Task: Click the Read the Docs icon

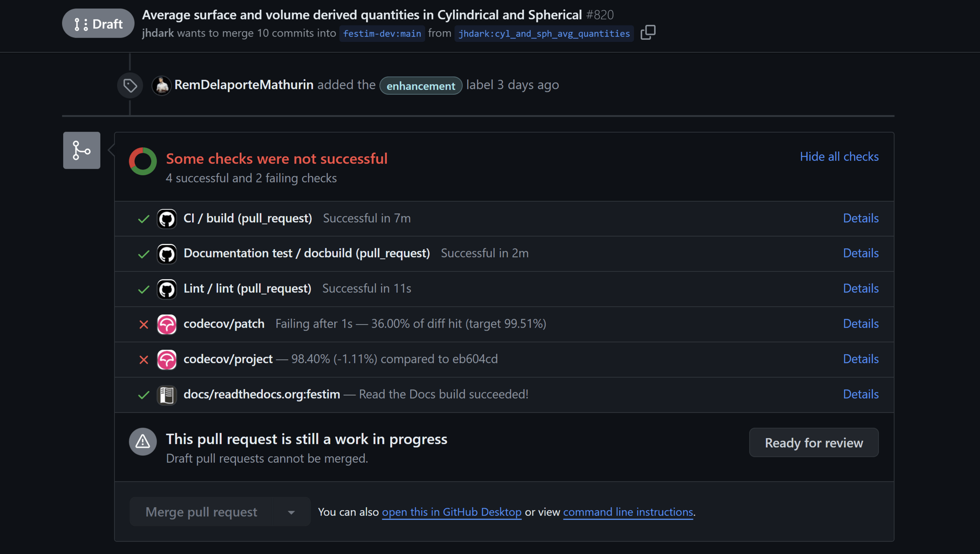Action: tap(167, 395)
